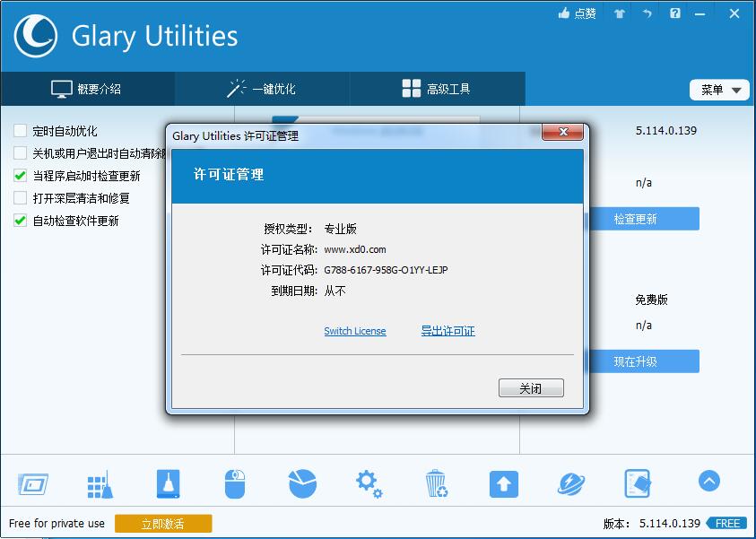Click the 导出许可证 link

(x=448, y=331)
